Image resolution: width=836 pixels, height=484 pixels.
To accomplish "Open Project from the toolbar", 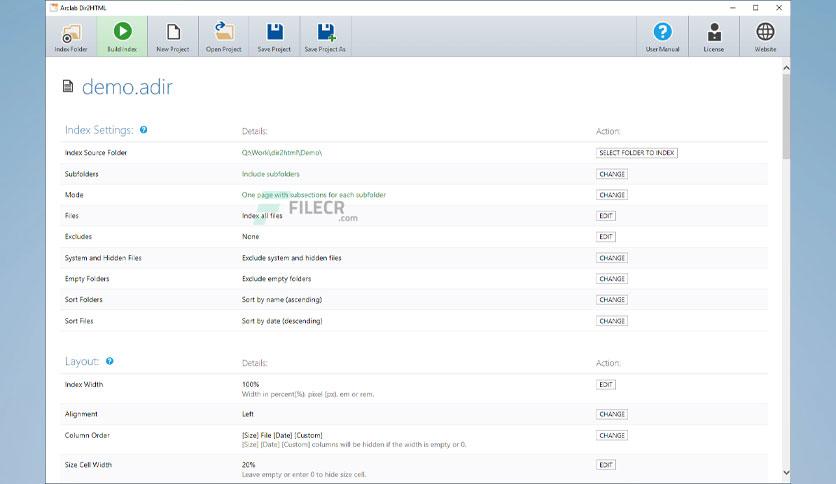I will [x=223, y=36].
